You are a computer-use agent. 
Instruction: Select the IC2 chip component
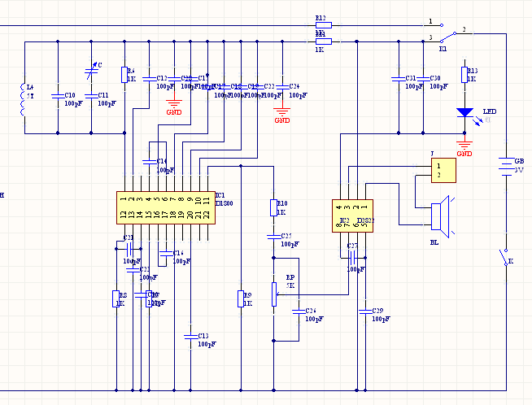pos(351,216)
